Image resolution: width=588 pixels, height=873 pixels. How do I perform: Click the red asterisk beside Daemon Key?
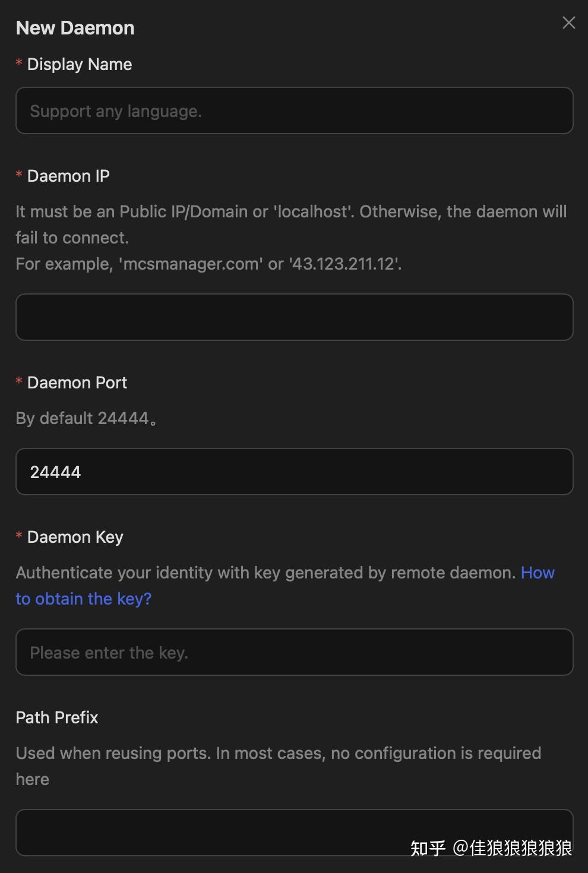pos(19,536)
